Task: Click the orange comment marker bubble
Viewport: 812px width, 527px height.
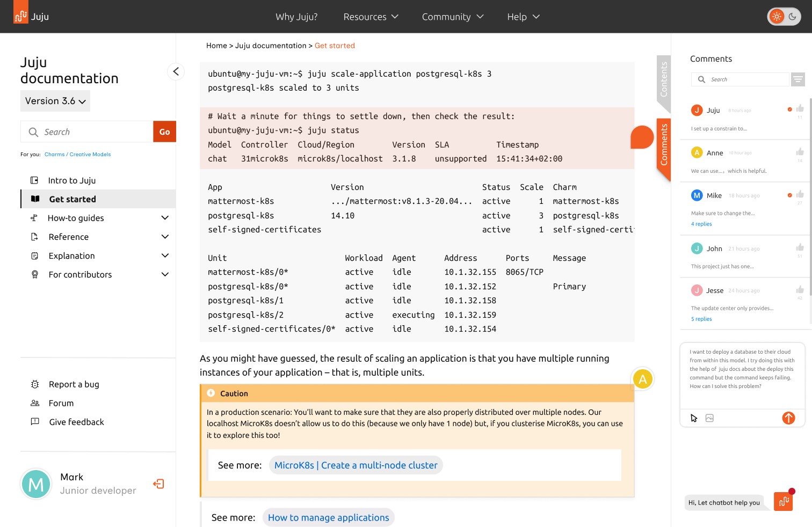Action: click(x=642, y=137)
